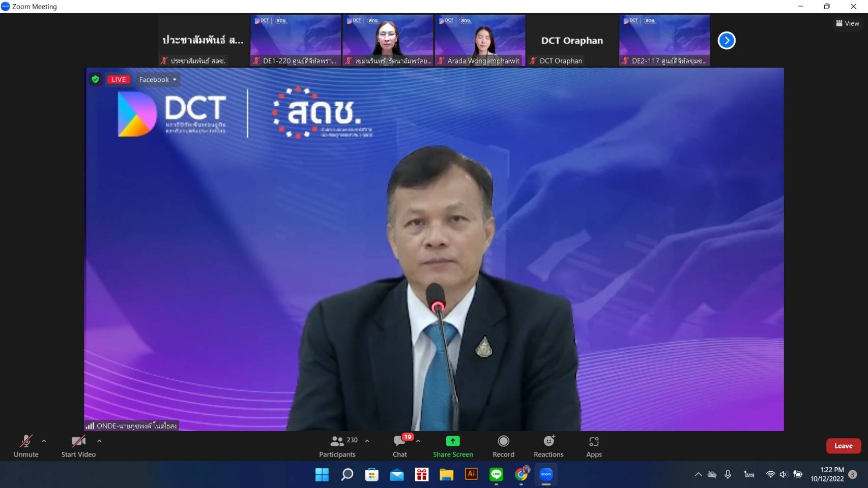Viewport: 868px width, 488px height.
Task: Open the Participants panel
Action: [x=337, y=446]
